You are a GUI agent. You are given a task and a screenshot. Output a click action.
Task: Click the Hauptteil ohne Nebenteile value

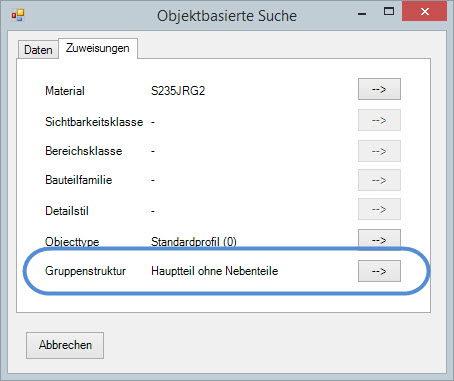tap(214, 271)
